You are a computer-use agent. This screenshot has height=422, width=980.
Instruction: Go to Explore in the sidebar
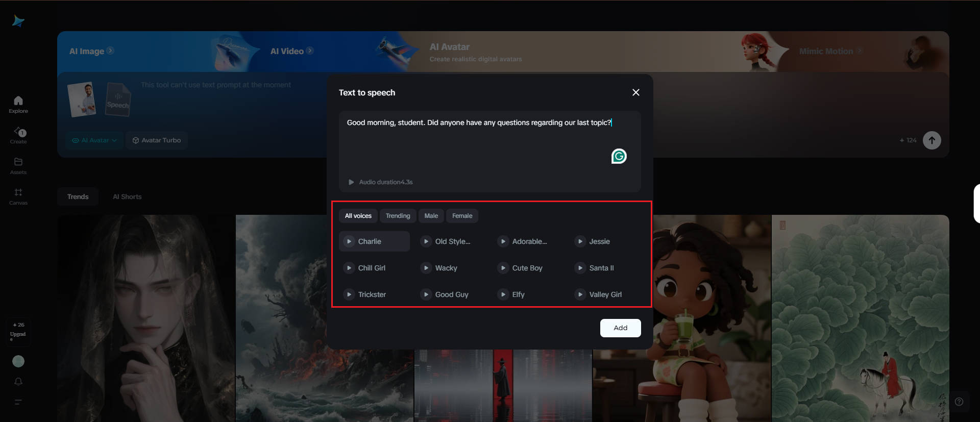coord(18,104)
